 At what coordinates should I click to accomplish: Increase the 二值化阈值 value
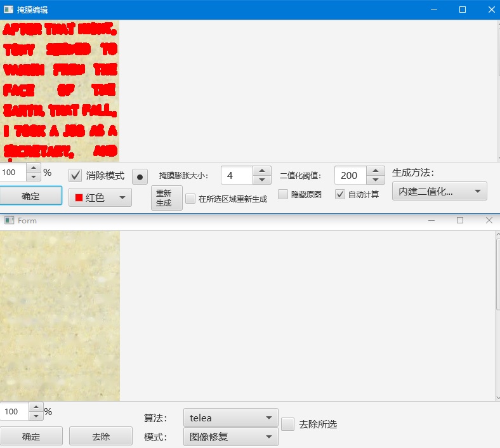pos(376,171)
